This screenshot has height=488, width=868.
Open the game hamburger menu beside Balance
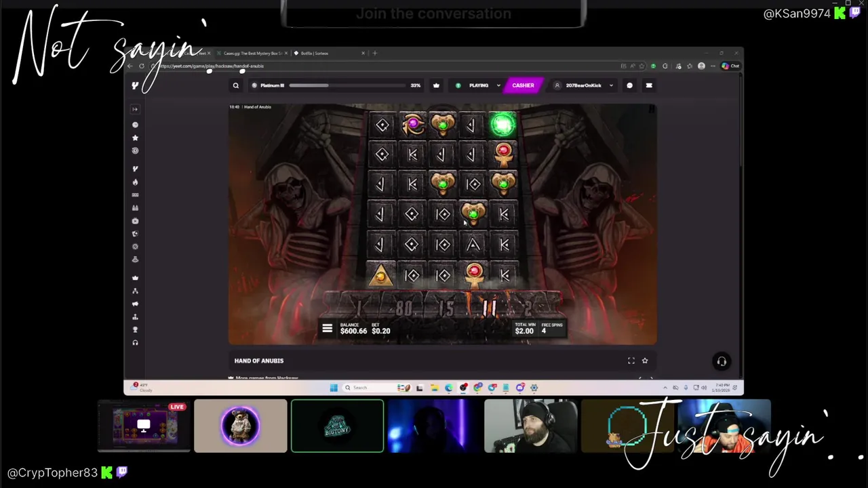coord(327,329)
